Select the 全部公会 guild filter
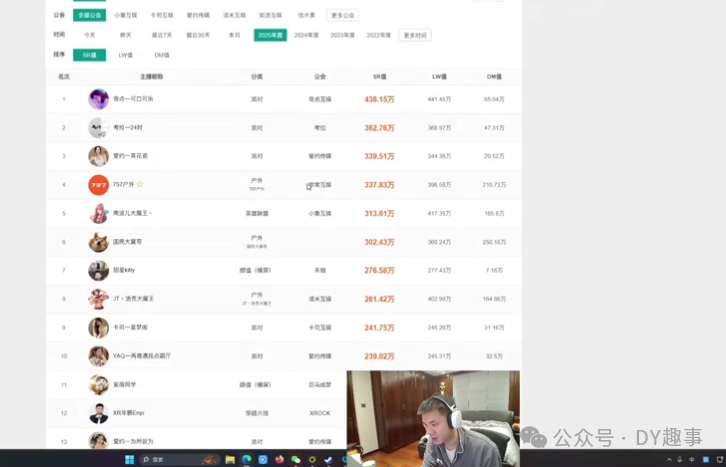Viewport: 726px width, 467px height. coord(89,15)
